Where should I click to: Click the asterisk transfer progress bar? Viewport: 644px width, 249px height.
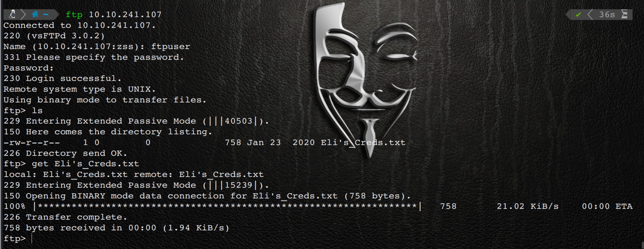(x=227, y=206)
